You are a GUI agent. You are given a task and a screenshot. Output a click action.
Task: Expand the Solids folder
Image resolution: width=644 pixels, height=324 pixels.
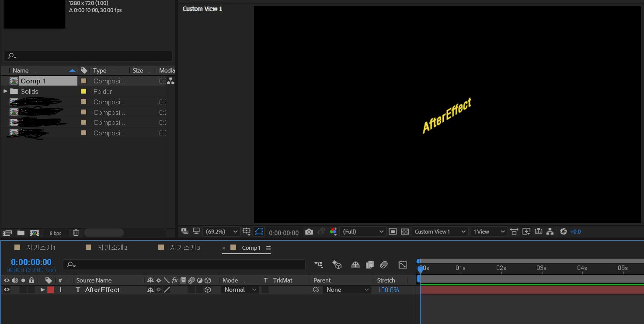[5, 91]
